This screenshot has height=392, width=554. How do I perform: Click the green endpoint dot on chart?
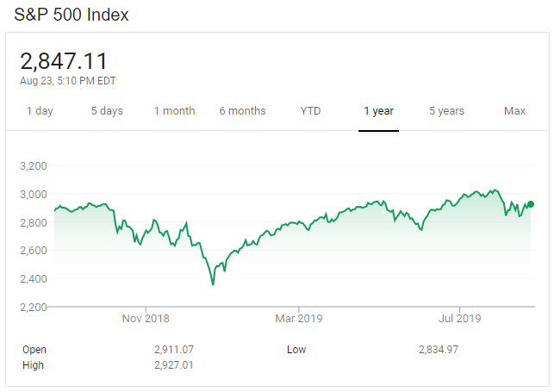click(x=531, y=204)
